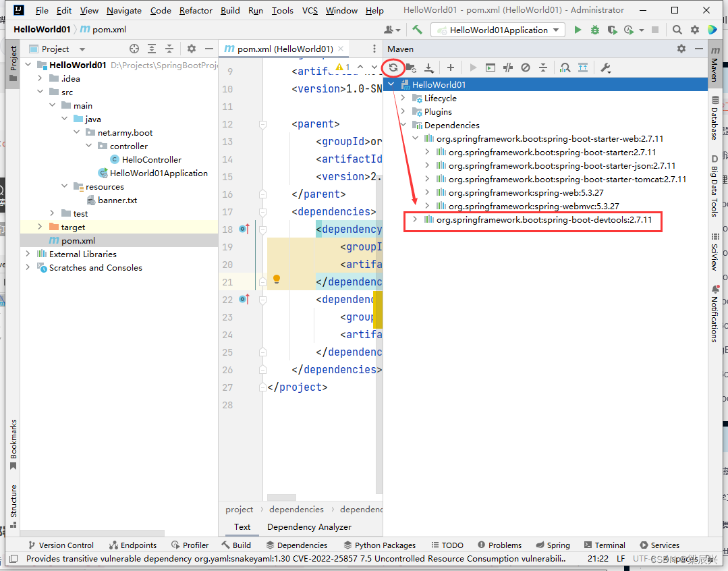This screenshot has height=571, width=728.
Task: Click LF line separator in status bar
Action: 620,558
